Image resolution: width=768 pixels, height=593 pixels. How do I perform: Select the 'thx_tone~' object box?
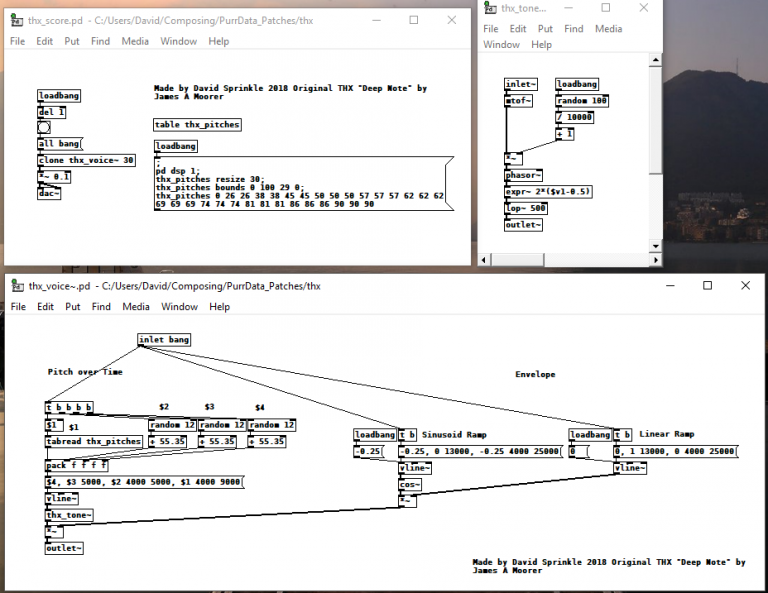69,515
